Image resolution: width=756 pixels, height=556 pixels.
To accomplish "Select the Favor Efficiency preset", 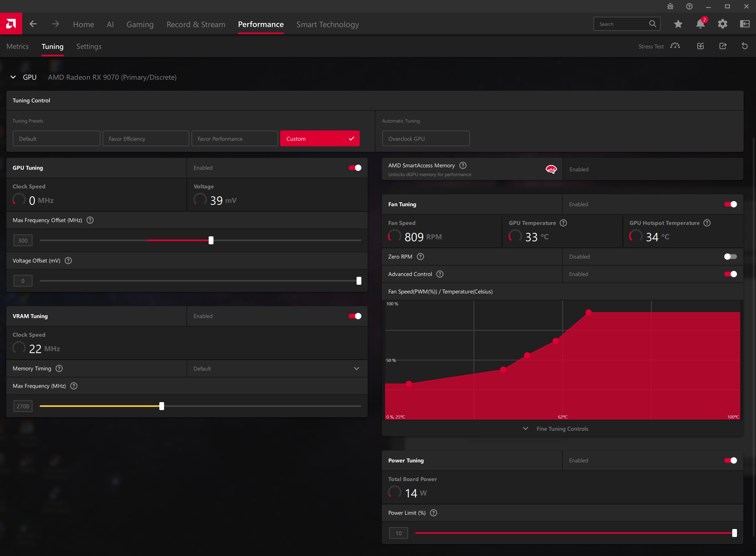I will pos(146,139).
